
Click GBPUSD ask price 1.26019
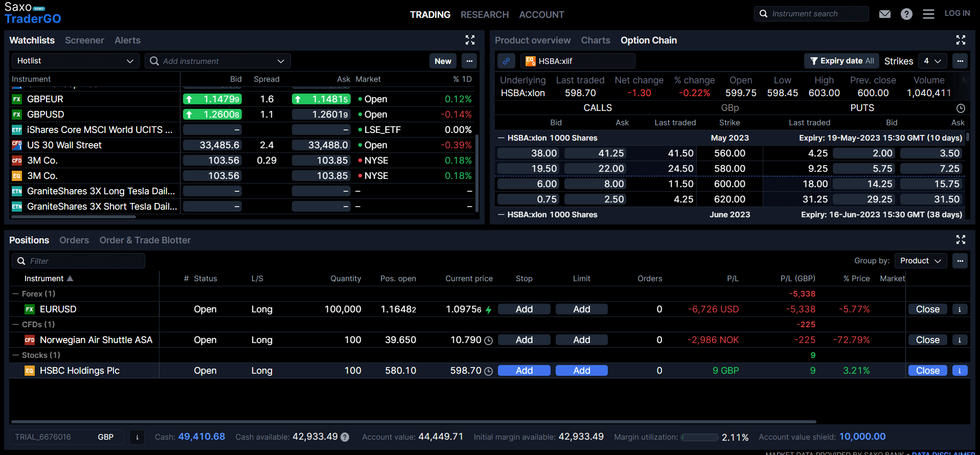pyautogui.click(x=321, y=115)
